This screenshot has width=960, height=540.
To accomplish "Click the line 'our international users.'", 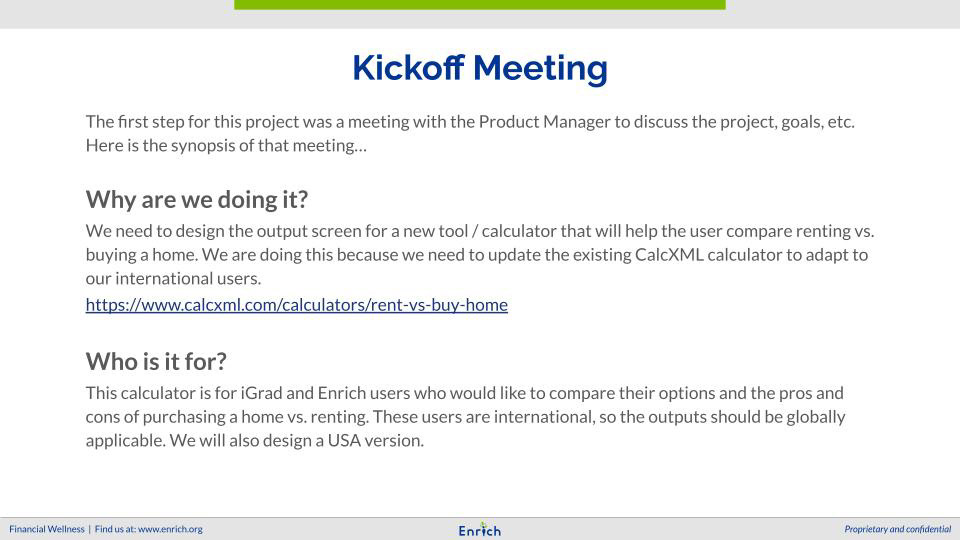I will pos(173,279).
